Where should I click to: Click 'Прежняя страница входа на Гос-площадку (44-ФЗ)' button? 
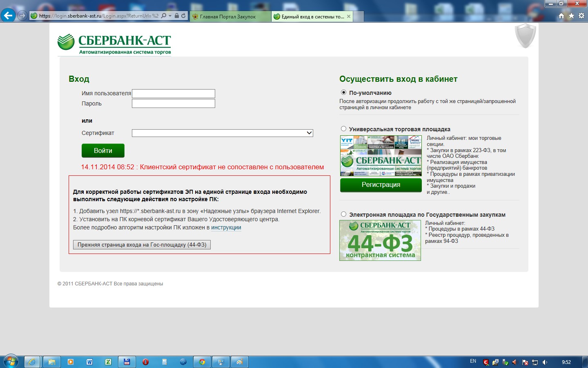142,245
